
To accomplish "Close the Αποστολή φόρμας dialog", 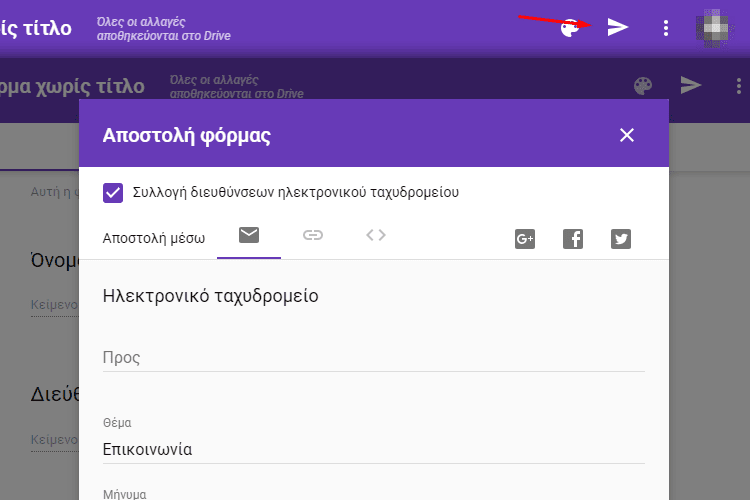I will pos(627,135).
